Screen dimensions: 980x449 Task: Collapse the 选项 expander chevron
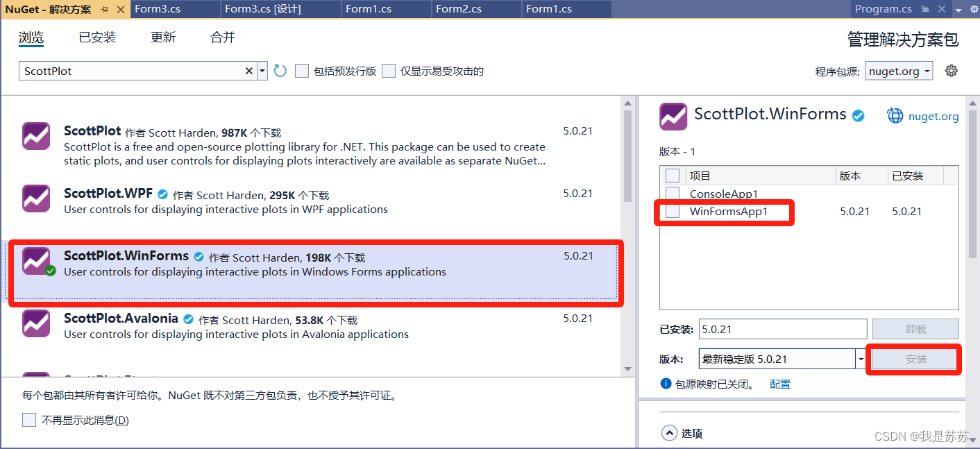[669, 433]
